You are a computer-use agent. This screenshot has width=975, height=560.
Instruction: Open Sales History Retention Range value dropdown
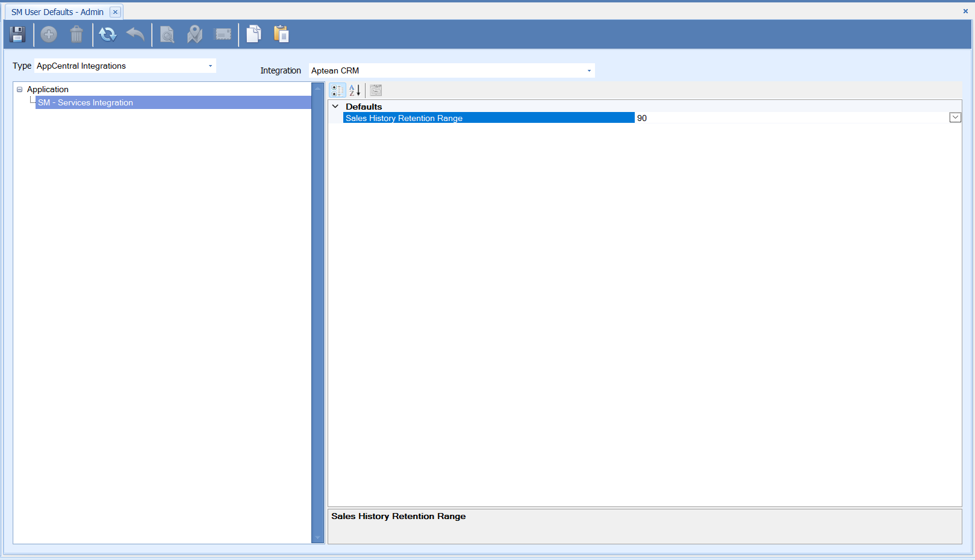tap(955, 118)
